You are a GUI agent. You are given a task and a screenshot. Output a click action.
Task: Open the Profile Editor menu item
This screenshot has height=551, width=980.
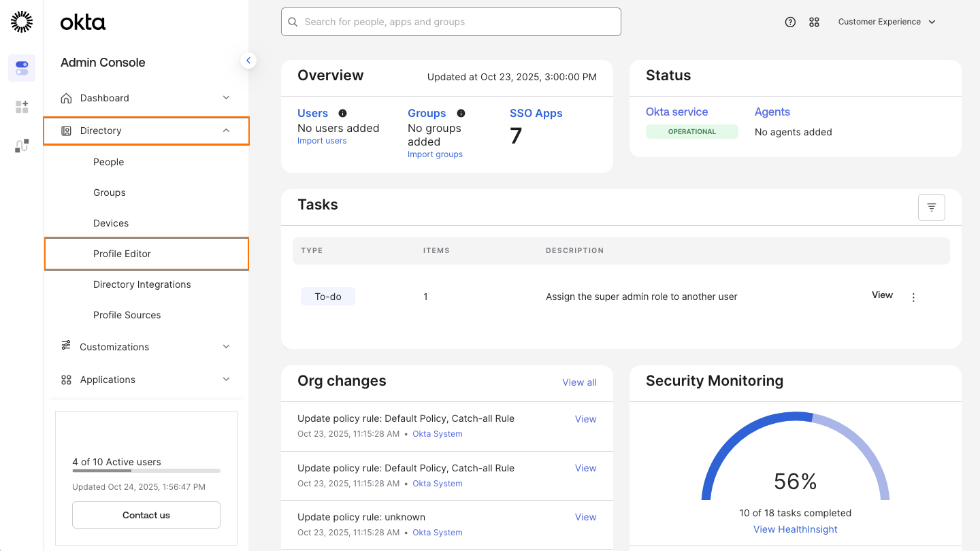(121, 253)
